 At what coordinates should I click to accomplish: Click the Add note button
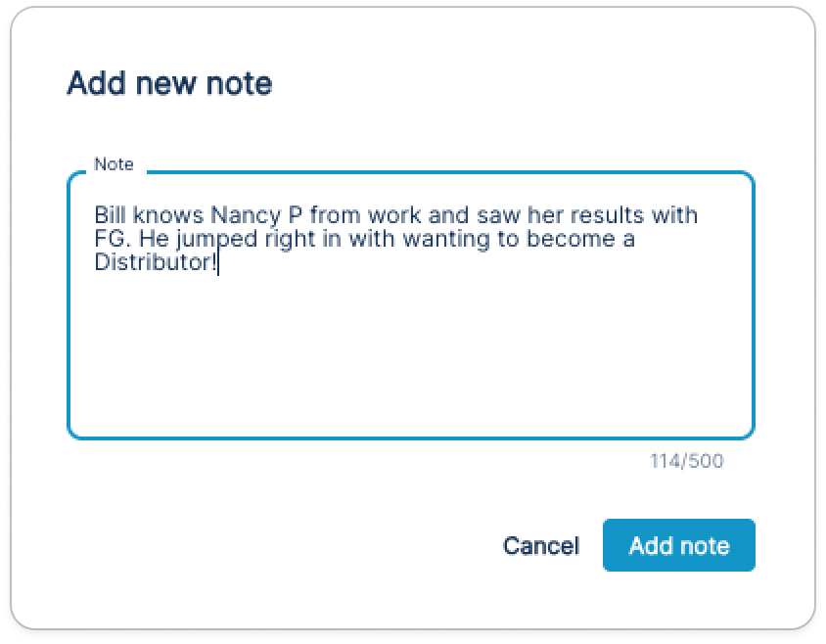pyautogui.click(x=678, y=545)
